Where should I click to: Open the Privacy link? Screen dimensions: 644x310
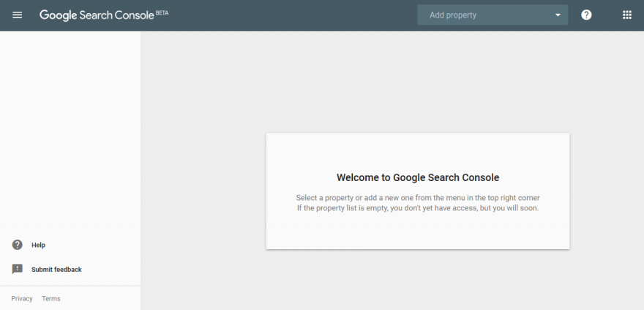click(x=22, y=298)
